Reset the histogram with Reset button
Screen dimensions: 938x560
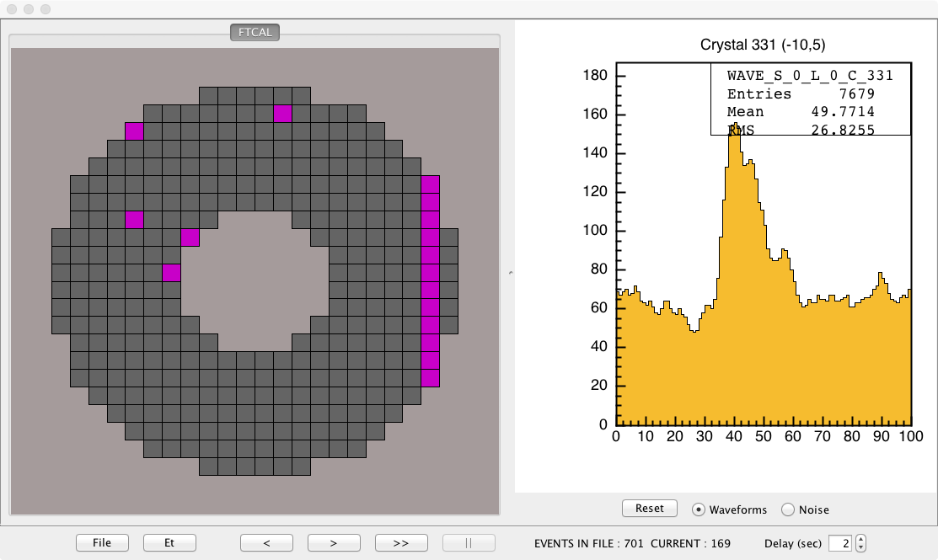(649, 509)
